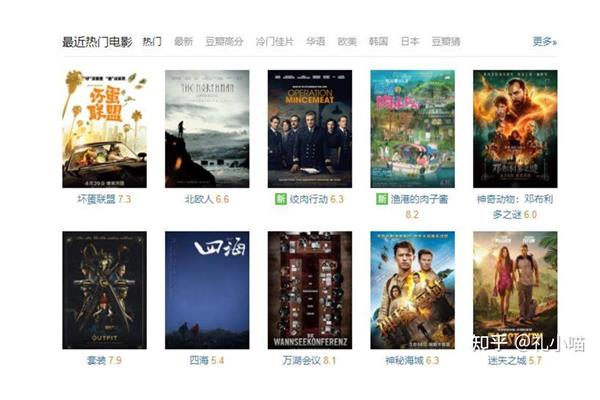Open the Operation Mincemeat poster

click(x=310, y=129)
